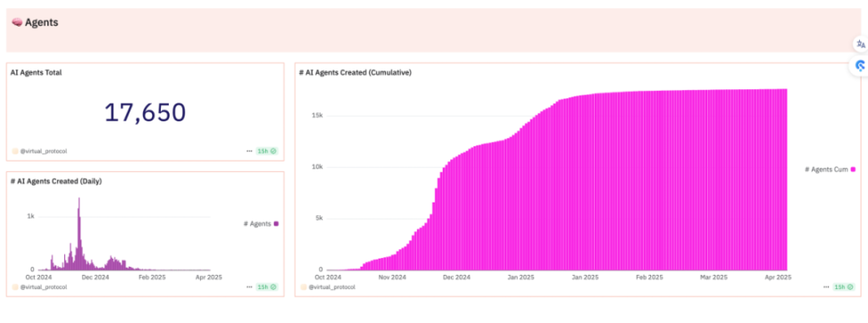This screenshot has height=323, width=868.
Task: Click 15h refresh badge on Cumulative chart card
Action: (x=844, y=287)
